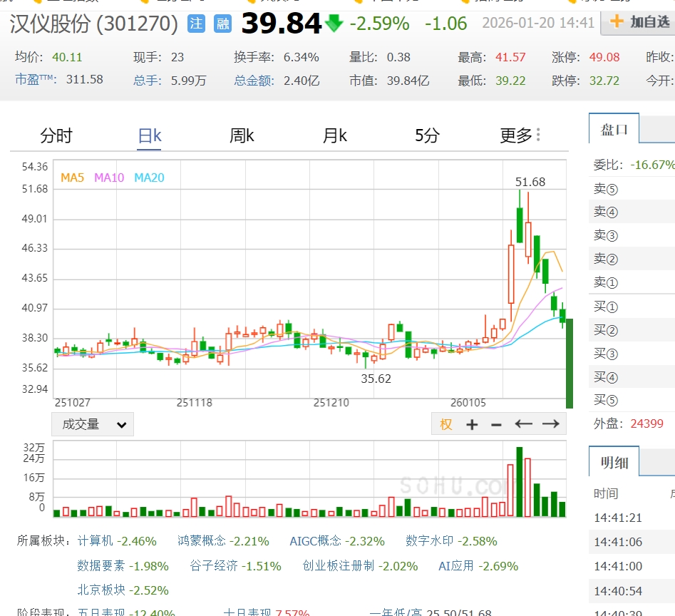The width and height of the screenshot is (675, 616).
Task: Open the 月k monthly chart tab
Action: (335, 135)
